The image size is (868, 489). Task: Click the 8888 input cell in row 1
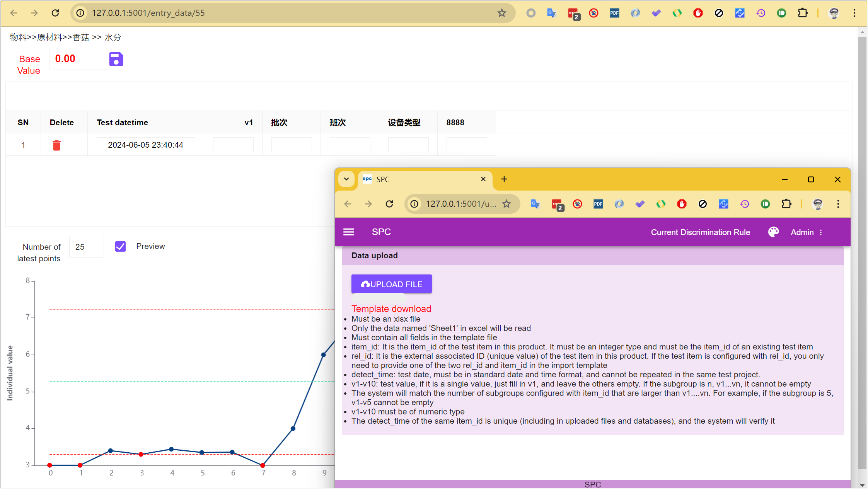tap(467, 145)
